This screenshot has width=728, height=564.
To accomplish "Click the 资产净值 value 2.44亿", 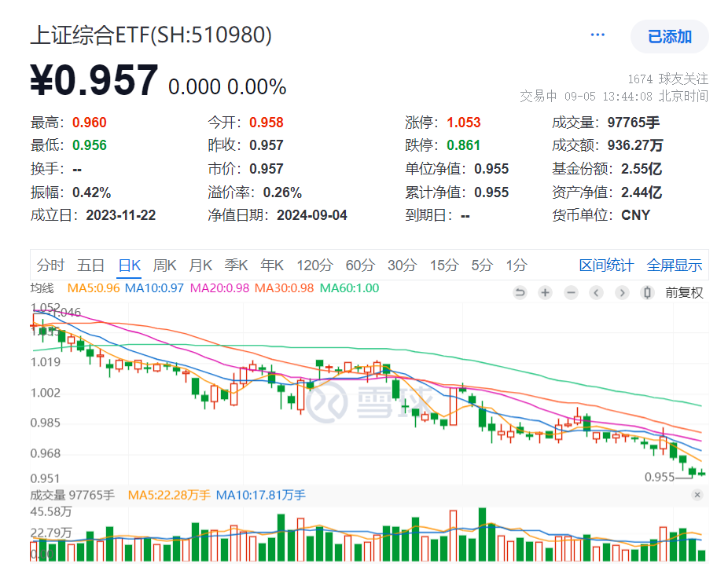I will (642, 192).
